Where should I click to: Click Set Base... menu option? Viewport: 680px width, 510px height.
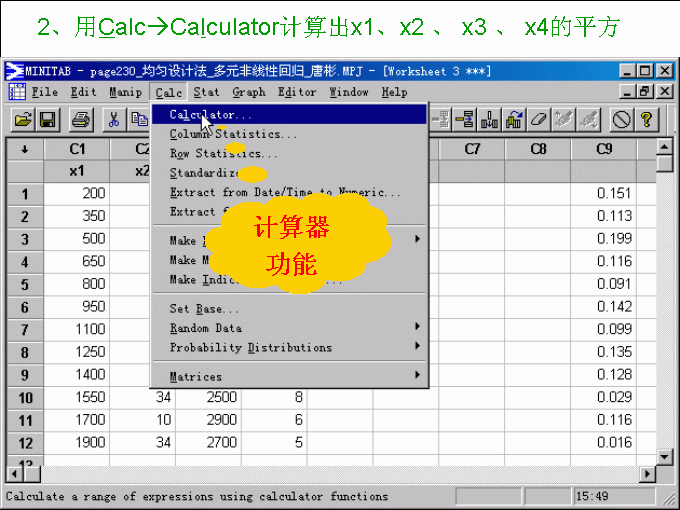click(204, 309)
